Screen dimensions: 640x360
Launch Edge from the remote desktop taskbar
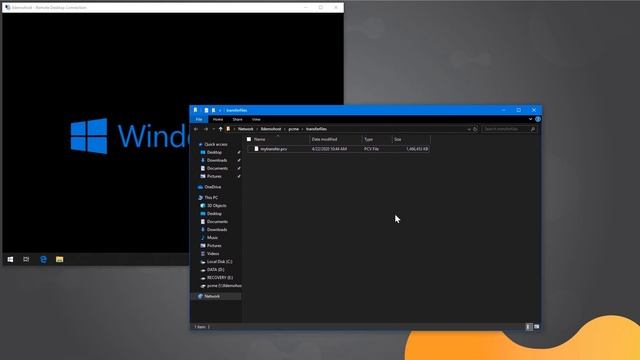(43, 259)
